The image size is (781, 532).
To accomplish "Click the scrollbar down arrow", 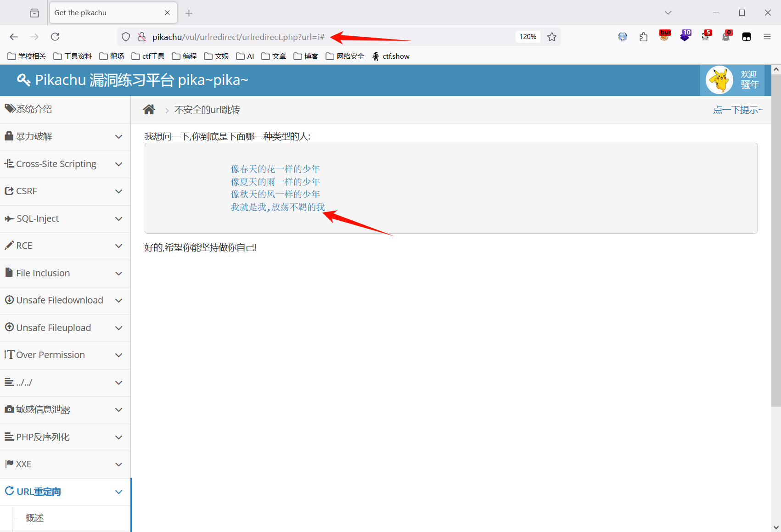I will pos(776,527).
